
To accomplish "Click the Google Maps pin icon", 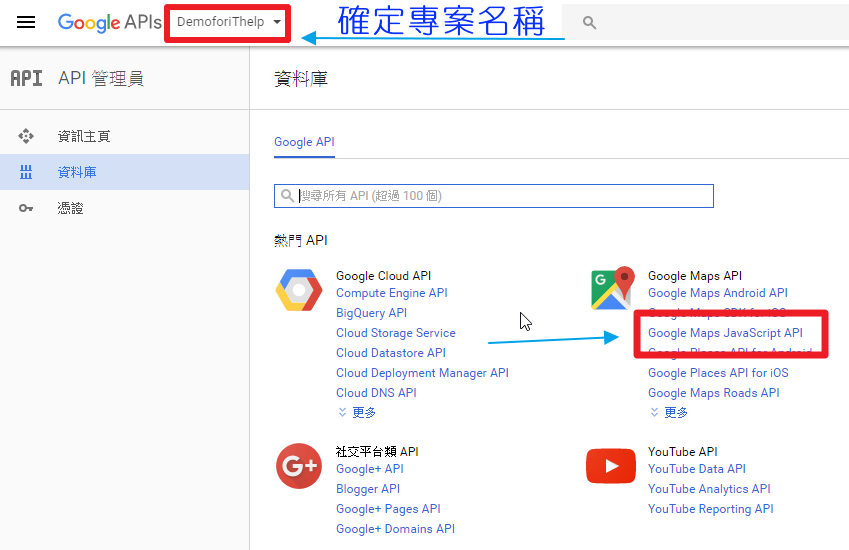I will [612, 288].
